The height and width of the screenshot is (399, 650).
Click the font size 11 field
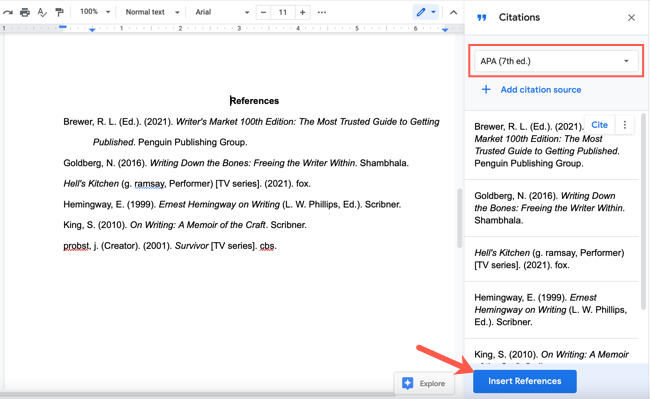click(283, 12)
